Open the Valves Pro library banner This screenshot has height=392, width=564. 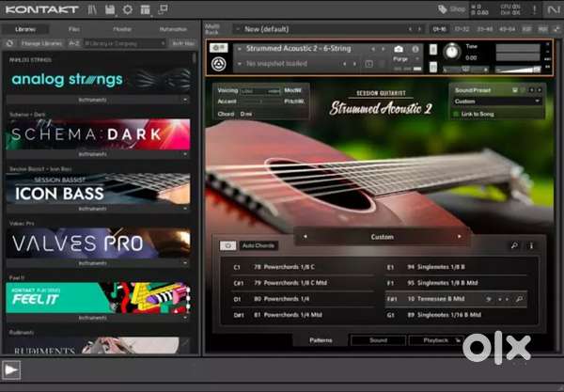(98, 243)
